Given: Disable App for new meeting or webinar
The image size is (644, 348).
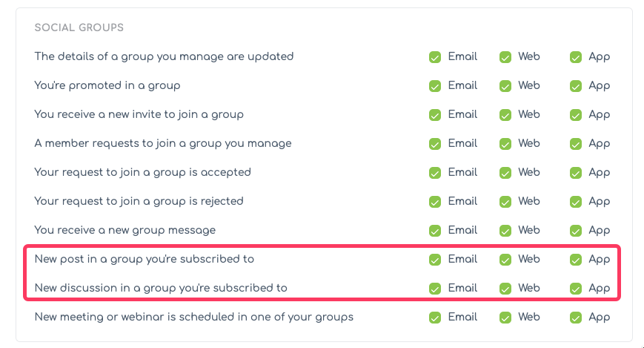Looking at the screenshot, I should (576, 318).
